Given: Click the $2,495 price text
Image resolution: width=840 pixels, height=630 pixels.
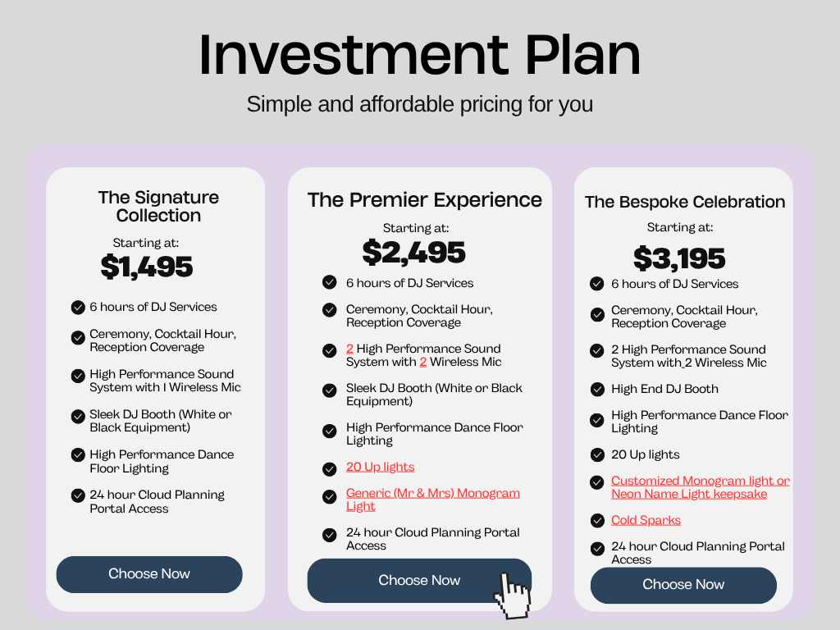Looking at the screenshot, I should tap(414, 253).
